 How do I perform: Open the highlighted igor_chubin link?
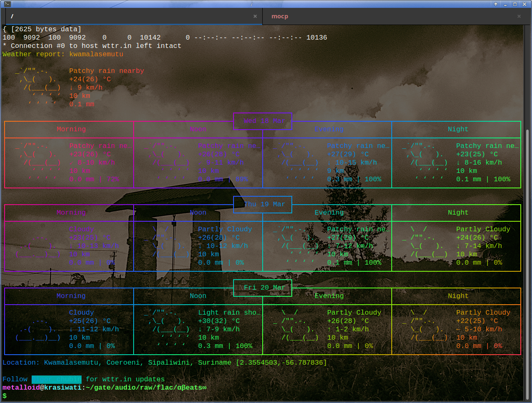(x=57, y=379)
